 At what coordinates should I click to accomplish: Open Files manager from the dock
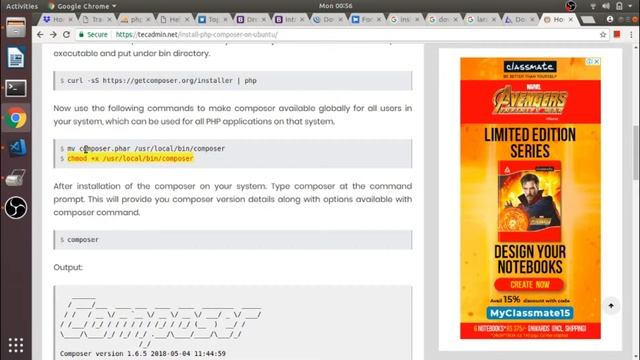[x=16, y=28]
